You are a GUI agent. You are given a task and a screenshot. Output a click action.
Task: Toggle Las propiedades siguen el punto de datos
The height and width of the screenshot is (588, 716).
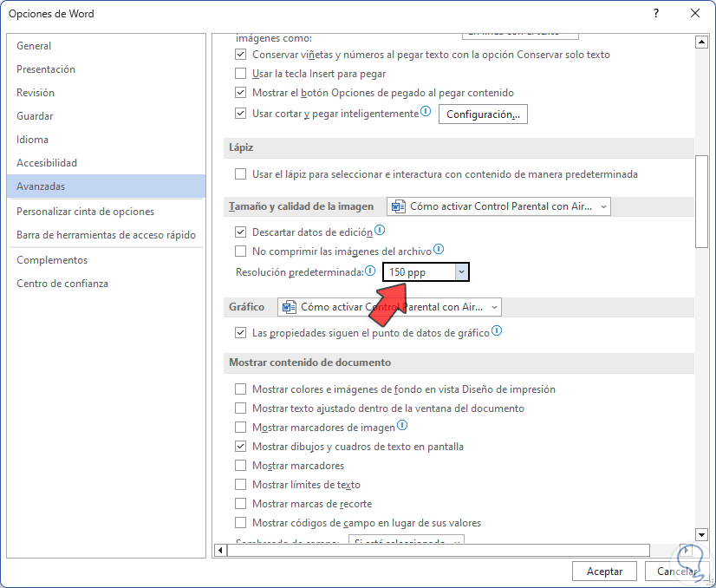(x=240, y=333)
